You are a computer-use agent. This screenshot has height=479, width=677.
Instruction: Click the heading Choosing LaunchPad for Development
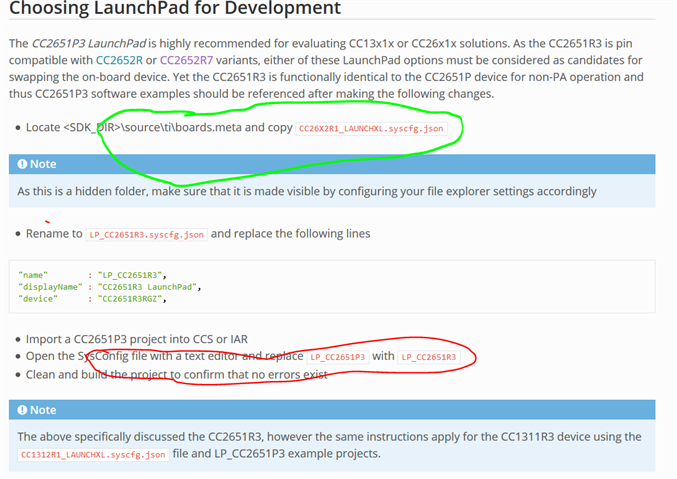click(x=175, y=8)
